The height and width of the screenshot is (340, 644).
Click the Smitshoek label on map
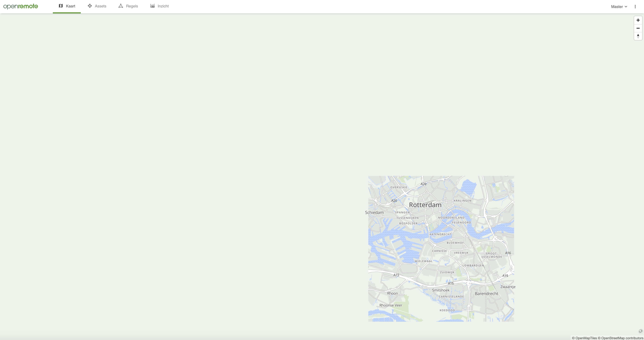pos(441,290)
